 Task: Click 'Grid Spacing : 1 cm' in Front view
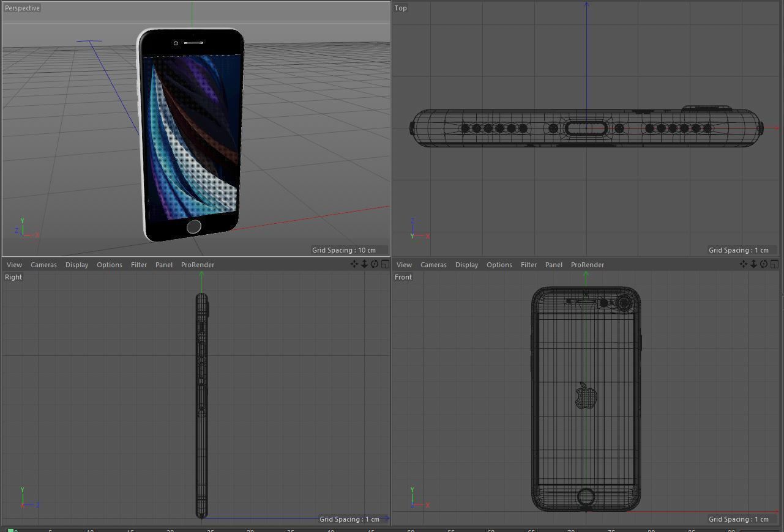(x=738, y=519)
